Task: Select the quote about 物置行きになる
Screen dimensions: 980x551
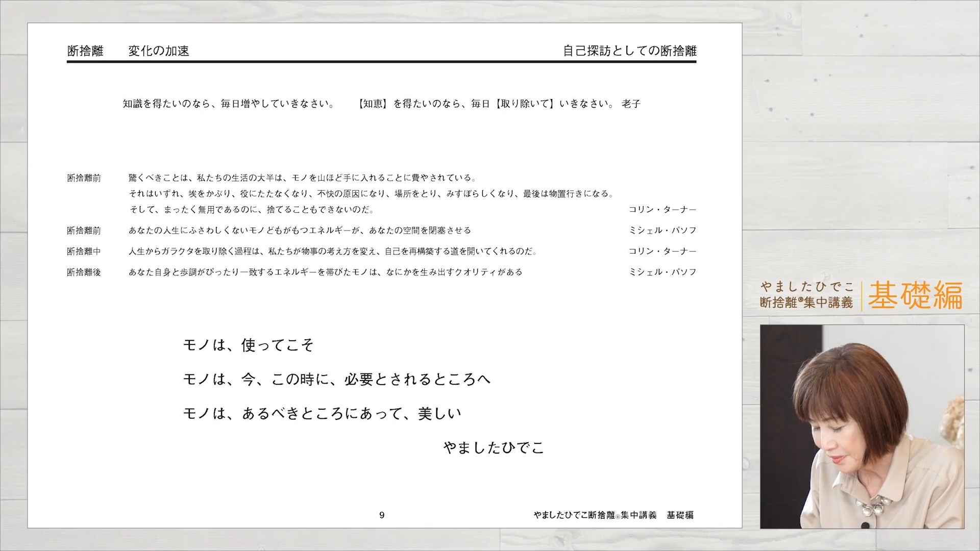Action: point(371,193)
